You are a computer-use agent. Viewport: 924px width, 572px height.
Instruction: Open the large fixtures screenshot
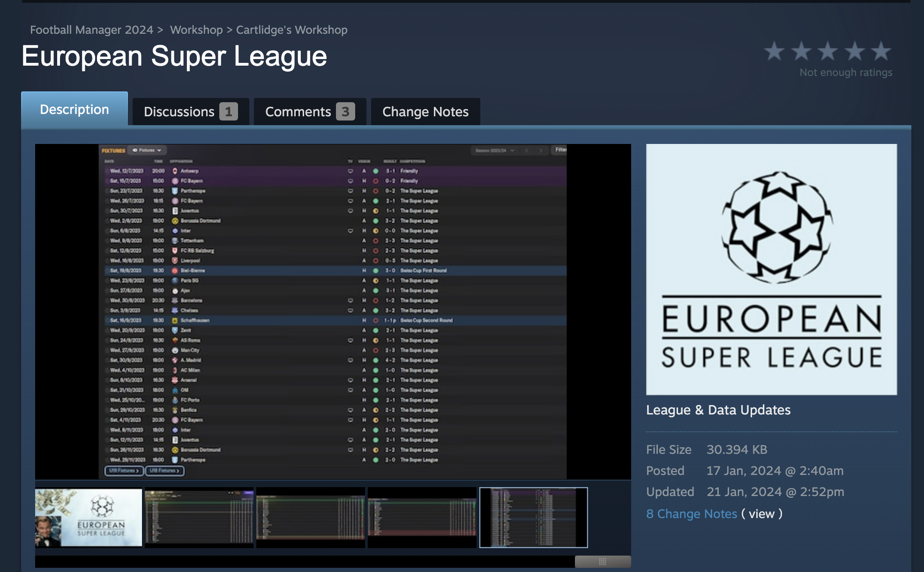pyautogui.click(x=333, y=311)
